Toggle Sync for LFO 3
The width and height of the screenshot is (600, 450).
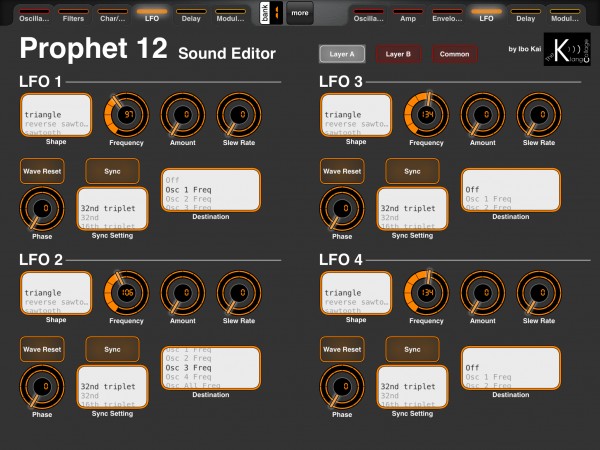(x=412, y=171)
